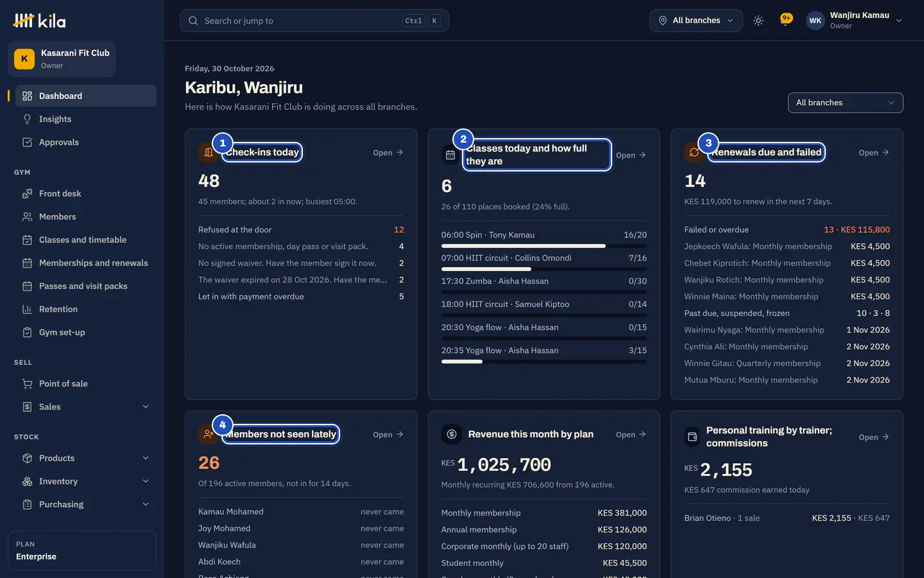This screenshot has width=924, height=578.
Task: Click the Passes and visit packs icon
Action: (x=27, y=286)
